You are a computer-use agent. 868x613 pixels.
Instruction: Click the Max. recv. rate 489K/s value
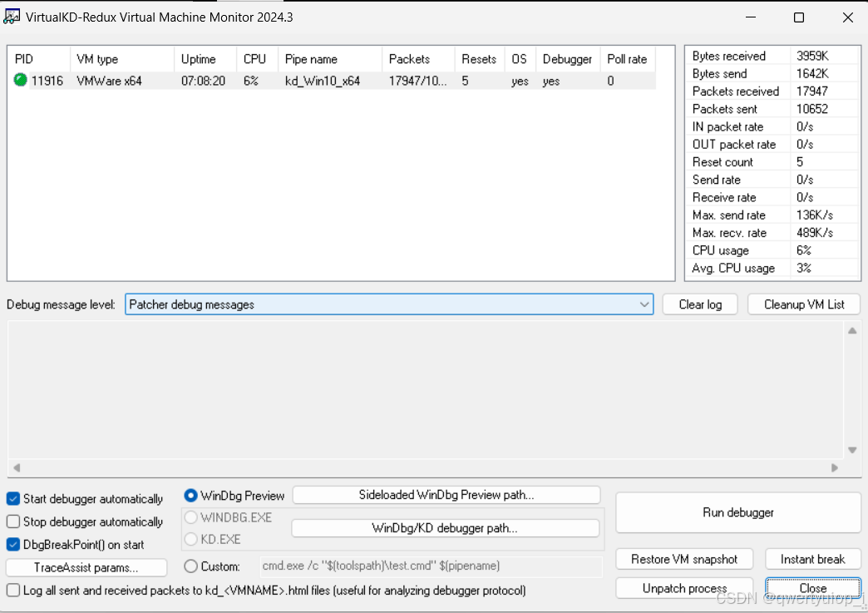(815, 233)
